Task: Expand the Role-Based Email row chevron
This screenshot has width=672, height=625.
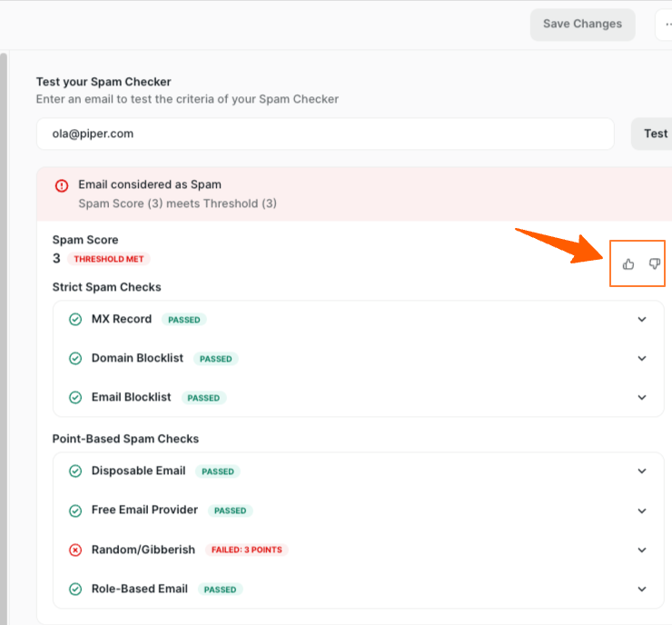Action: click(642, 590)
